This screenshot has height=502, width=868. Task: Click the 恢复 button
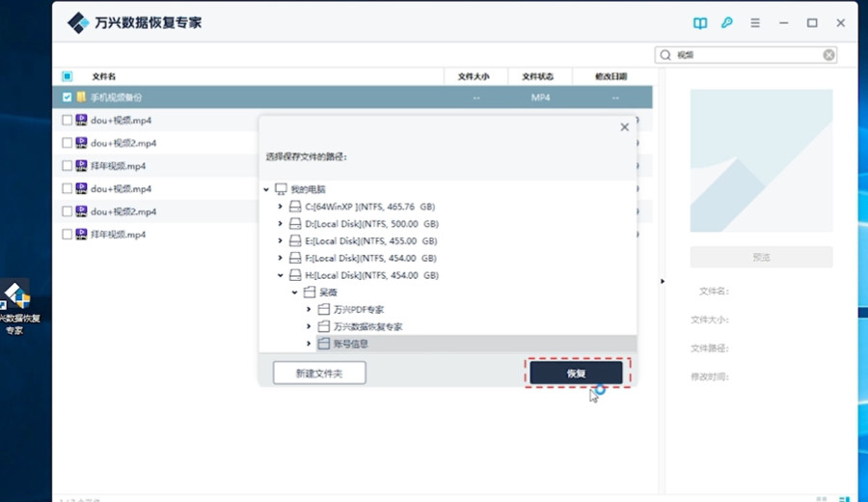[577, 373]
